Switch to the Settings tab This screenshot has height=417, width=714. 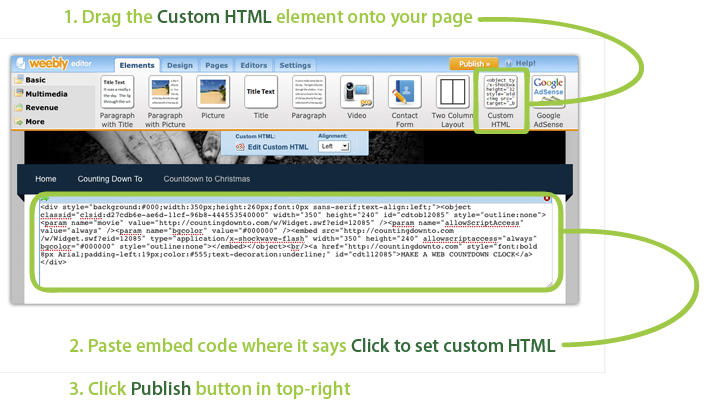tap(295, 66)
